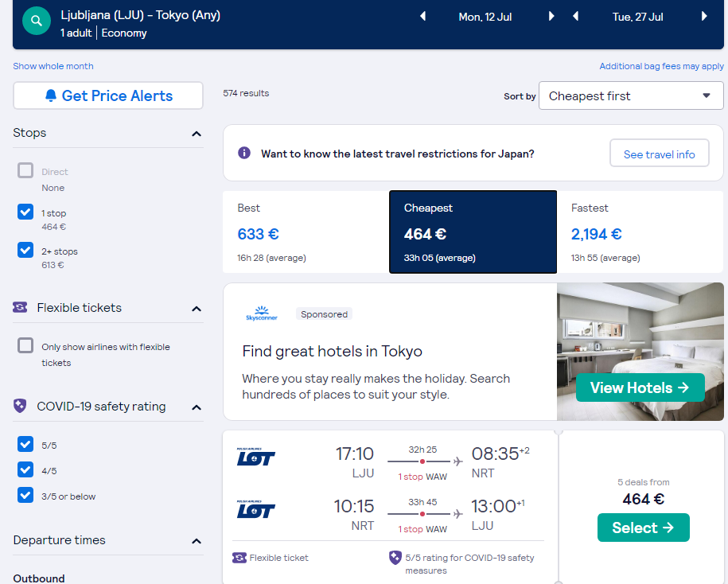Uncheck the 2+ stops filter
The height and width of the screenshot is (584, 728).
click(25, 251)
